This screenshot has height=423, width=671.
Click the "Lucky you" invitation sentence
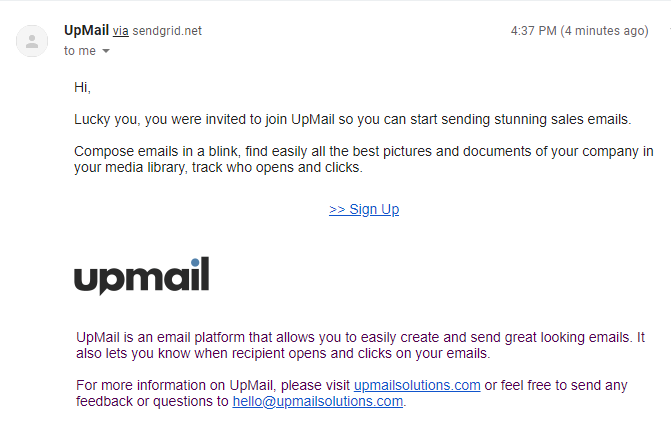point(352,120)
